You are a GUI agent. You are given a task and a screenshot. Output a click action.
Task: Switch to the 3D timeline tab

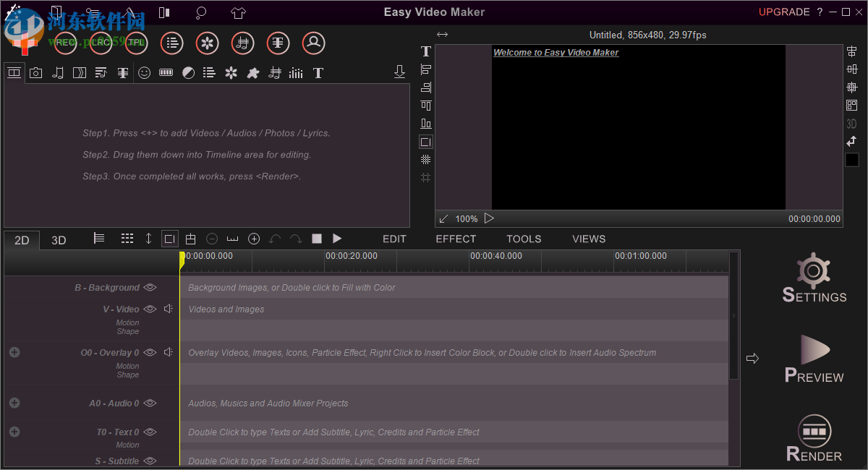click(x=59, y=239)
